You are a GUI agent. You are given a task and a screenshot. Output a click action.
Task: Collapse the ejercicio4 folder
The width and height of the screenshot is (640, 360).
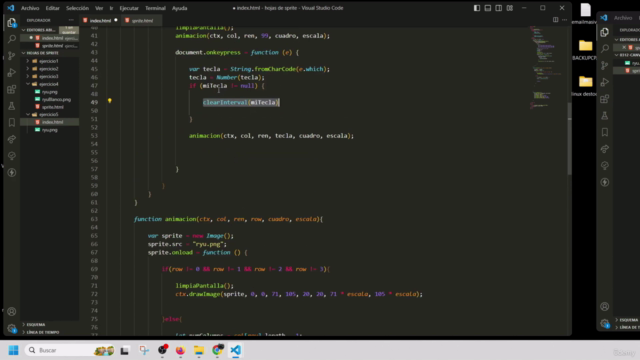pyautogui.click(x=49, y=84)
